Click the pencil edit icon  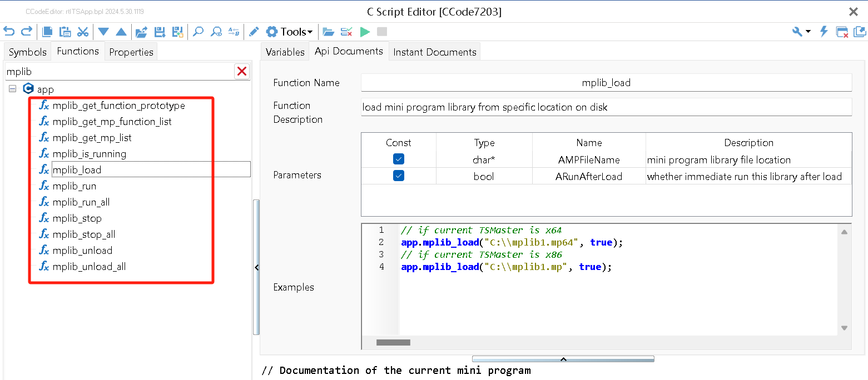[254, 32]
